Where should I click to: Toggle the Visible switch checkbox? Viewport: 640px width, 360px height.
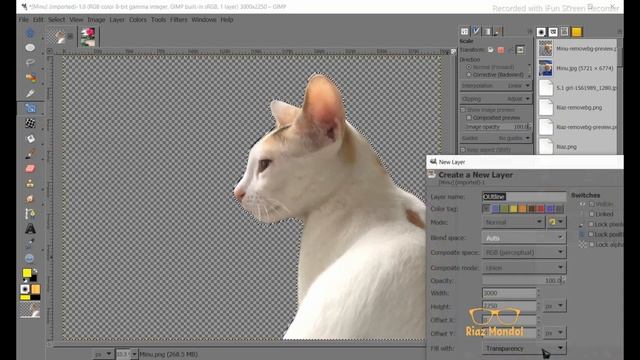pos(591,204)
